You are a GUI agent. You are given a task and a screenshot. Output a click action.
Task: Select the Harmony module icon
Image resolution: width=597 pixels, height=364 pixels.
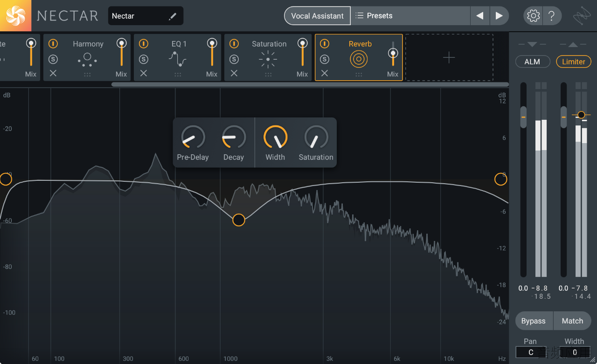point(87,59)
